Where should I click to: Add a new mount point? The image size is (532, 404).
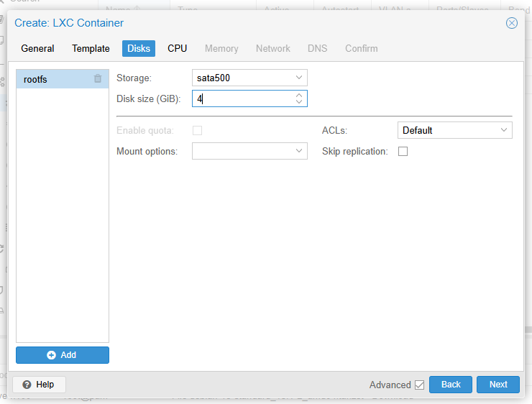coord(63,355)
